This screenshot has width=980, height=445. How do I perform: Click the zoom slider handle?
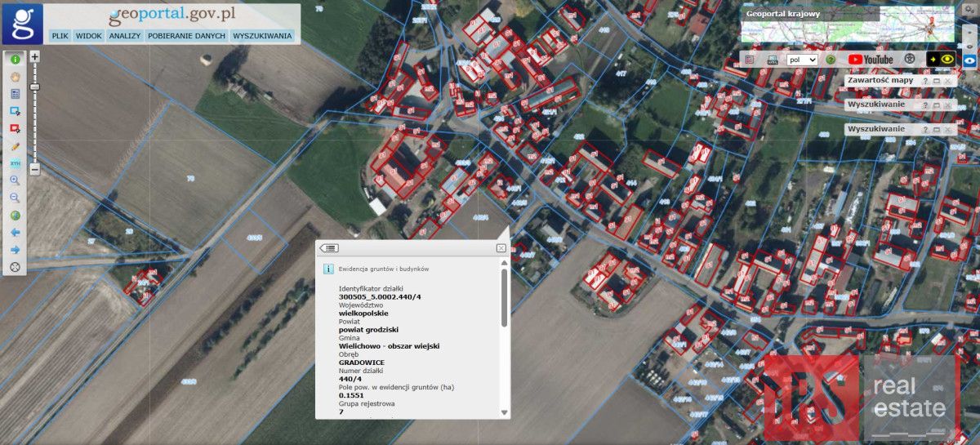34,86
